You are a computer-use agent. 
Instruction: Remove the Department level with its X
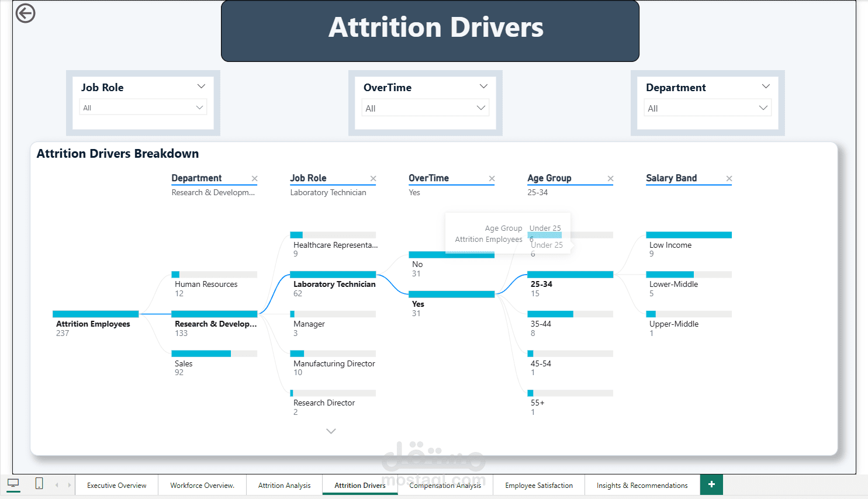tap(254, 179)
